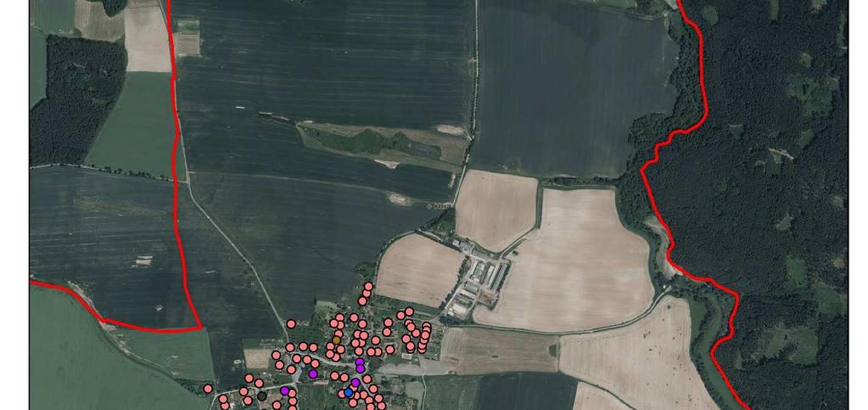Screen dimensions: 868x410
Task: Click the lower of the stacked purple markers
Action: 361,368
